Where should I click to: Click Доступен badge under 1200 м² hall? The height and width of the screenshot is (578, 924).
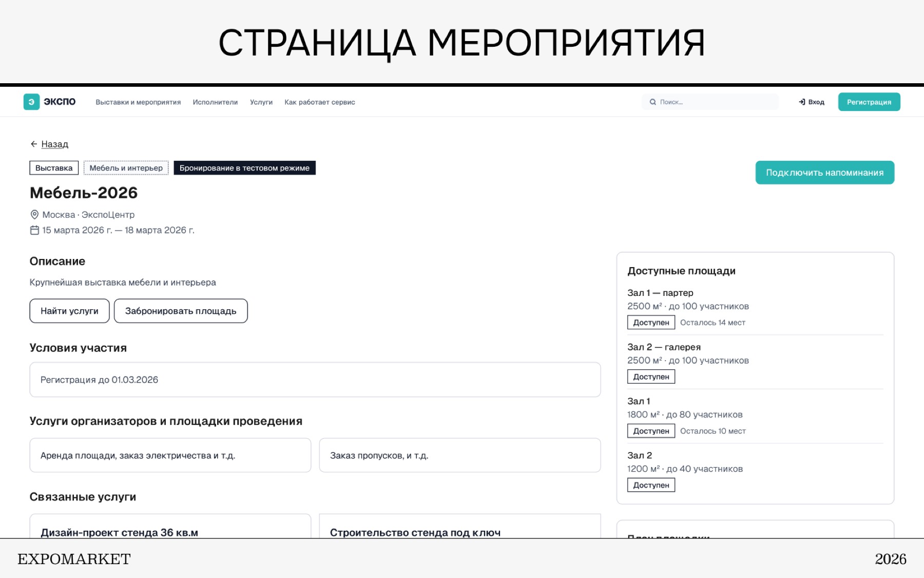[x=651, y=485]
